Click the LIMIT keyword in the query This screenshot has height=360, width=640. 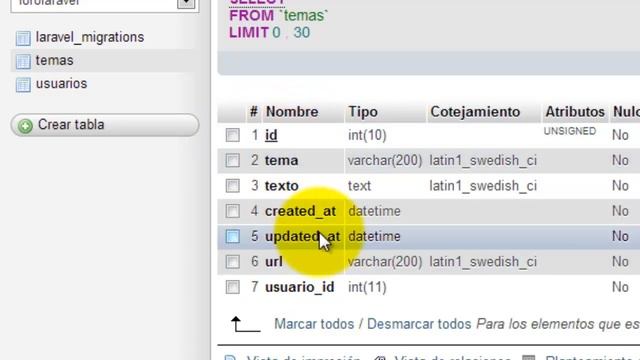(249, 33)
